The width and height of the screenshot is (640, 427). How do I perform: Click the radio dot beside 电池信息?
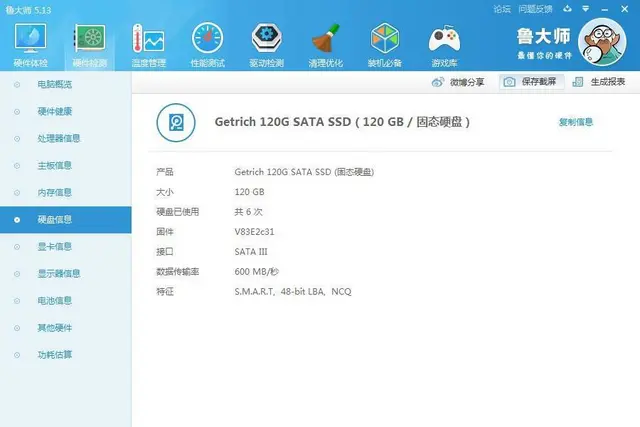pyautogui.click(x=17, y=301)
